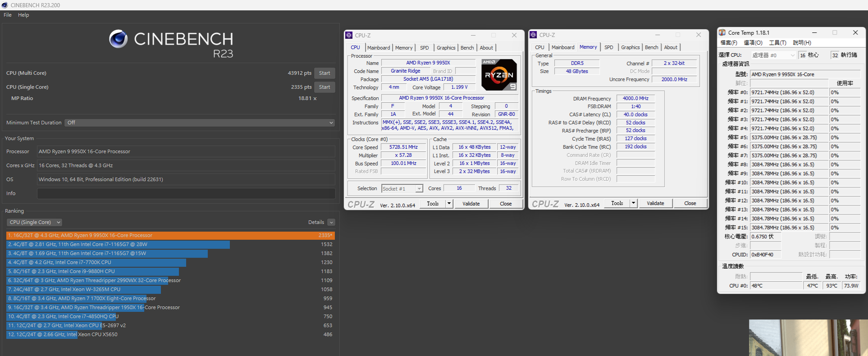Open Tools dropdown arrow in Memory CPU-Z window
The height and width of the screenshot is (356, 868).
click(633, 203)
